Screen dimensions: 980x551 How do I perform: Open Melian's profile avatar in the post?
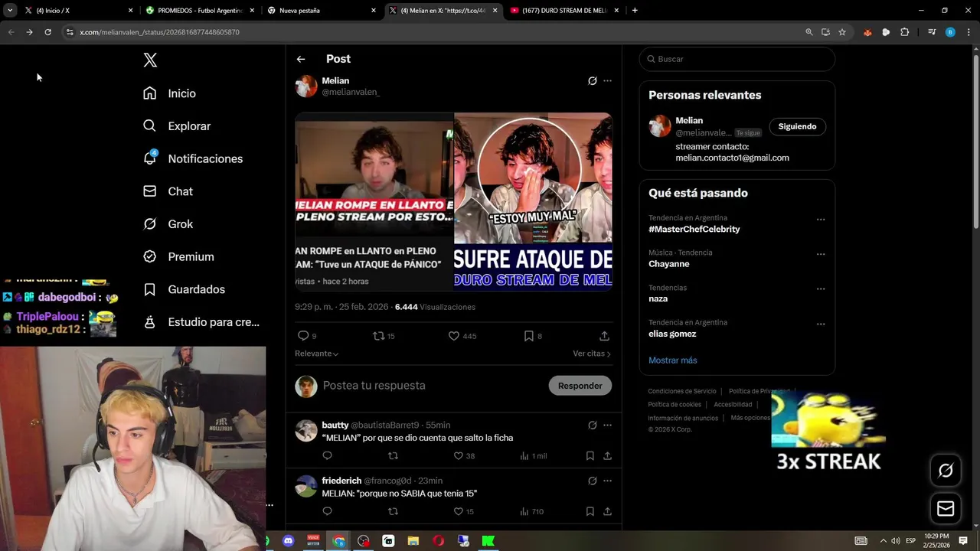point(306,86)
